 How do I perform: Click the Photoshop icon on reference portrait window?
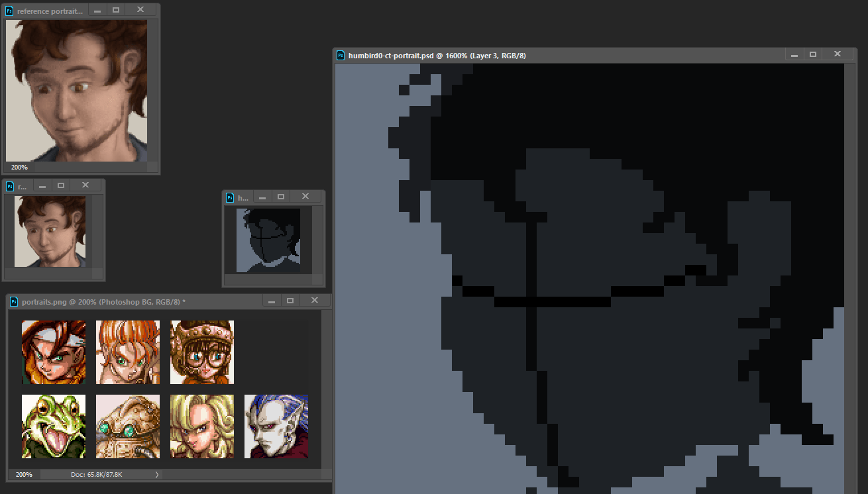(x=10, y=11)
